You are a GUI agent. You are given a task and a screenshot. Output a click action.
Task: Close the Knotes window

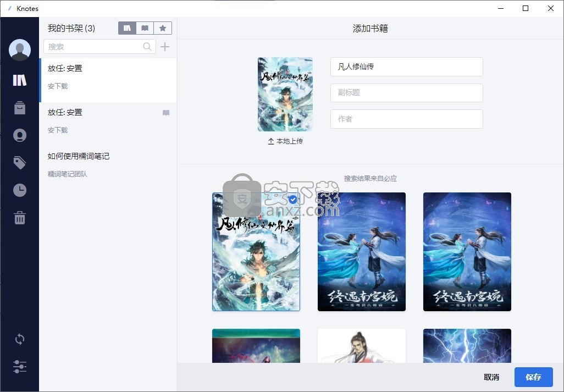click(x=551, y=8)
